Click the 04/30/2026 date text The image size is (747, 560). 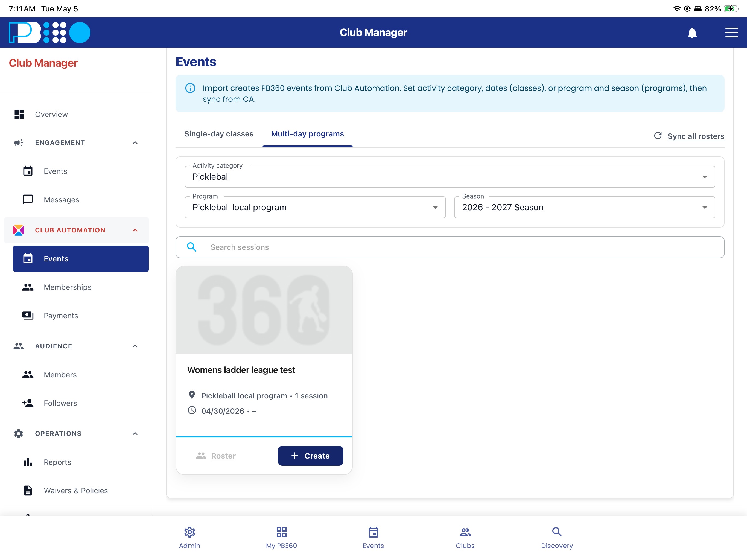223,411
